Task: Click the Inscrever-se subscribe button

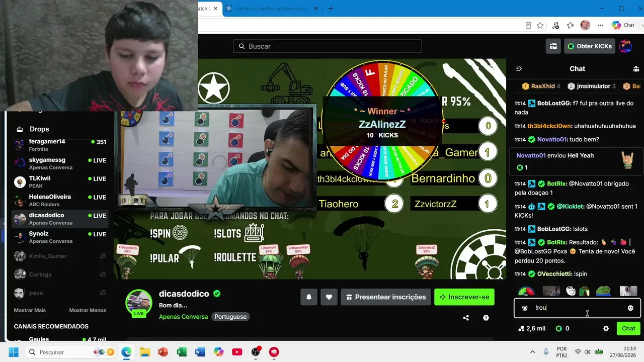Action: pyautogui.click(x=464, y=297)
